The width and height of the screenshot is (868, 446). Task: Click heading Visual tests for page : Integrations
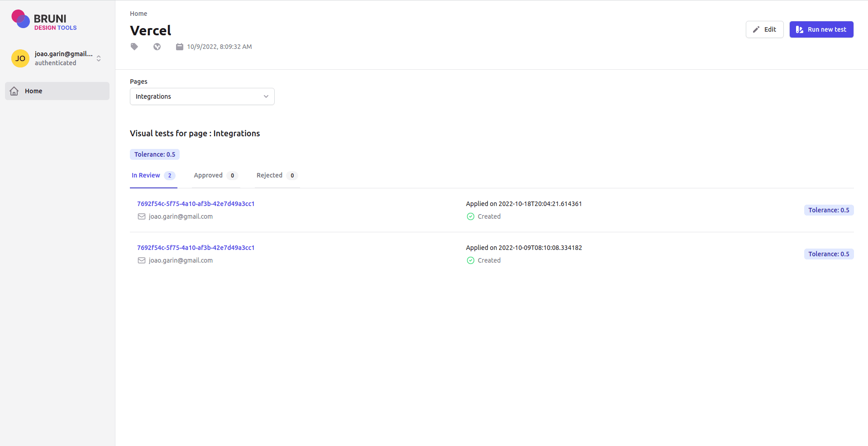tap(195, 134)
